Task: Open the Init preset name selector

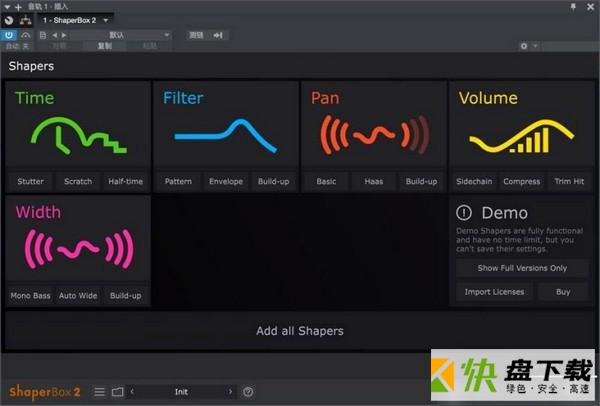Action: 181,391
